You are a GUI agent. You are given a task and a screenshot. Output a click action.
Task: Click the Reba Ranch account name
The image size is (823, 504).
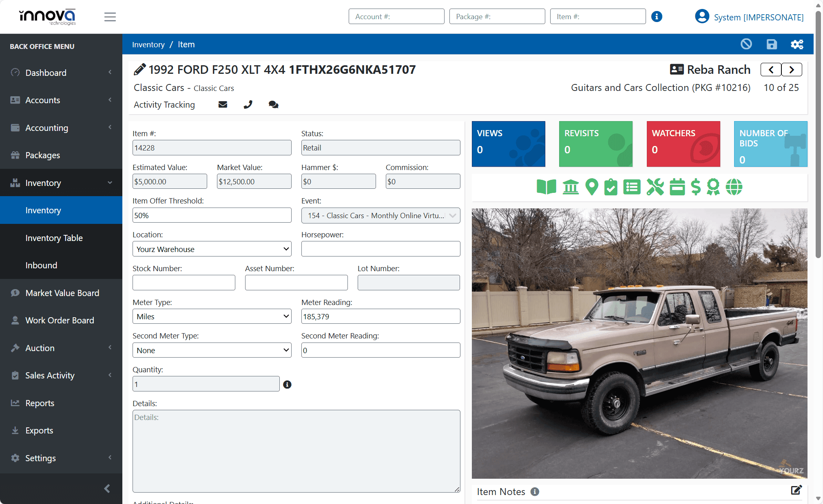coord(719,70)
